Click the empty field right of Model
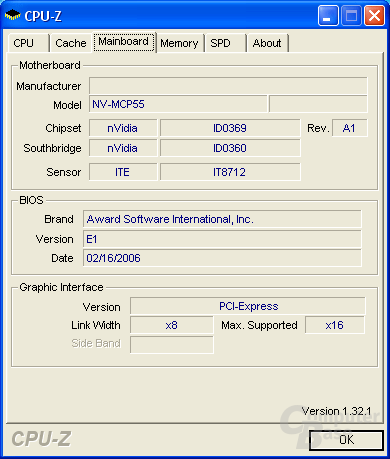 [318, 104]
